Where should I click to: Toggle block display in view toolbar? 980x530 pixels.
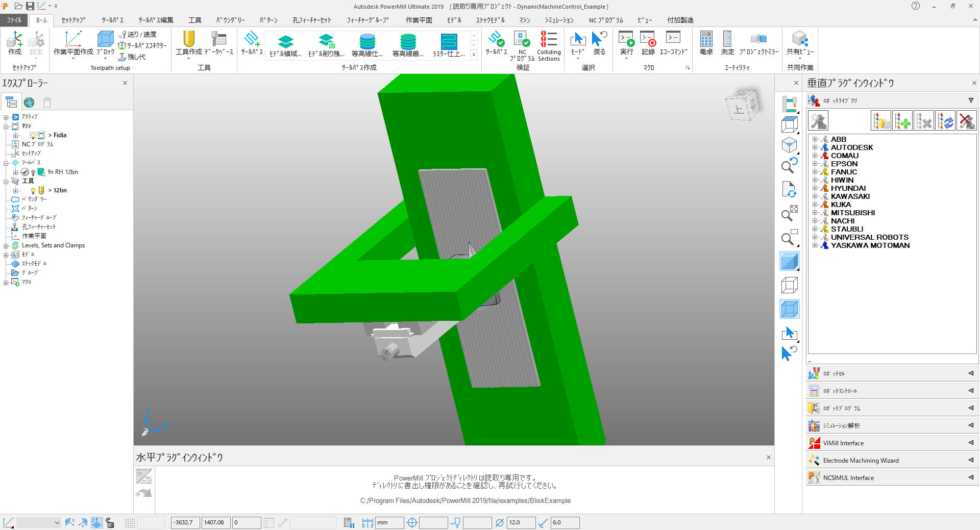pyautogui.click(x=790, y=309)
